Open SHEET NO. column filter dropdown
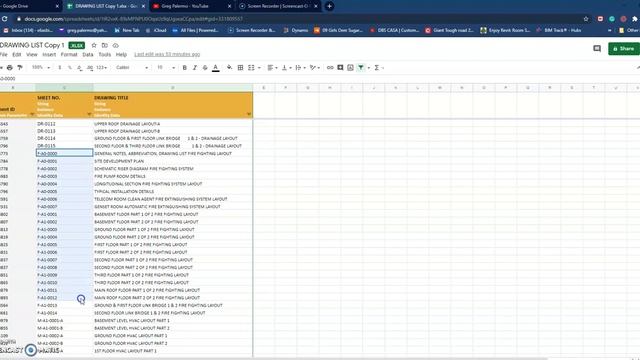This screenshot has width=640, height=360. click(89, 115)
